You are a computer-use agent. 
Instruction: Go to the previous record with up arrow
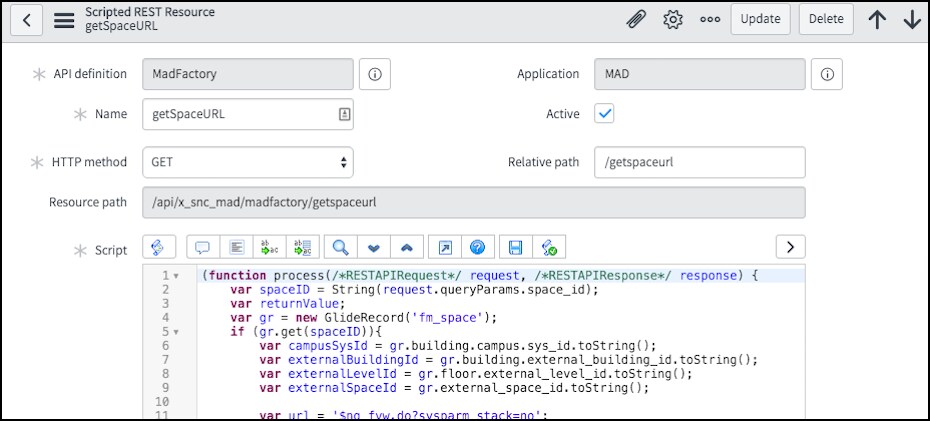tap(877, 20)
